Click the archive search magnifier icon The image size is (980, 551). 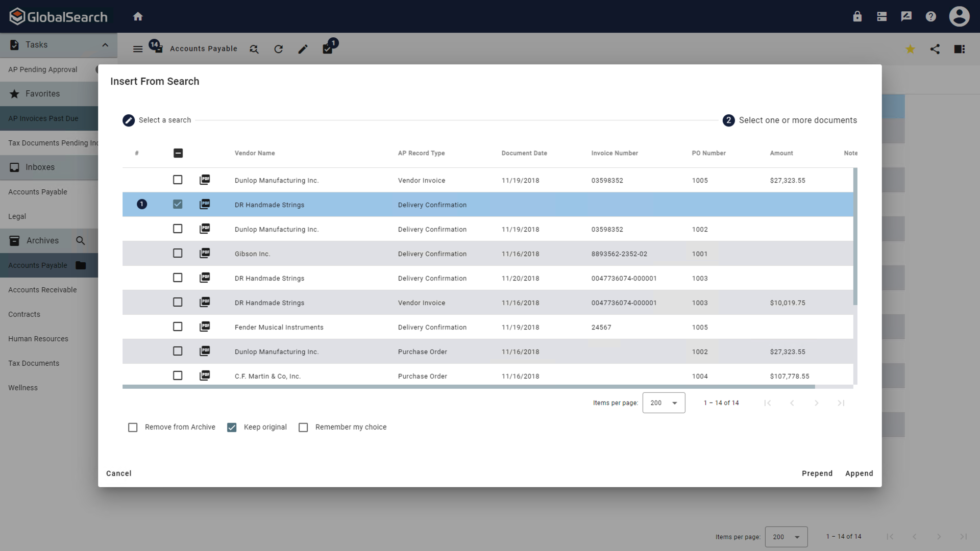[x=81, y=241]
